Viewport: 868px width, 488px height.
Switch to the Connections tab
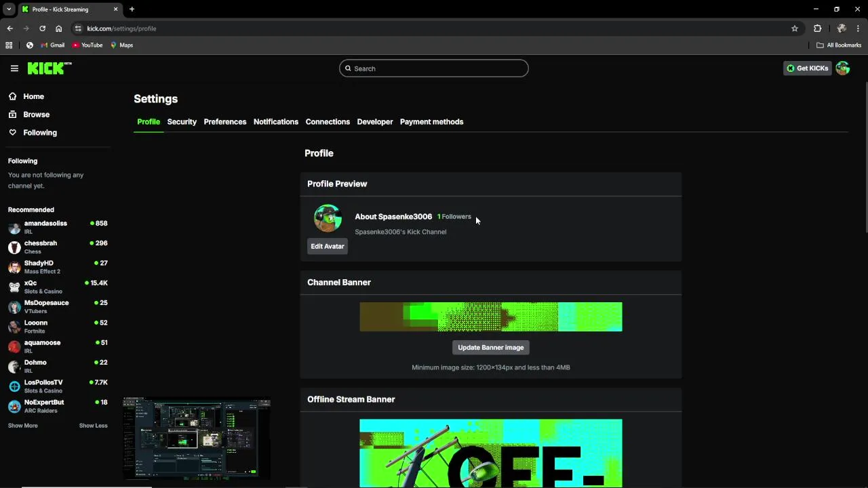(x=328, y=122)
